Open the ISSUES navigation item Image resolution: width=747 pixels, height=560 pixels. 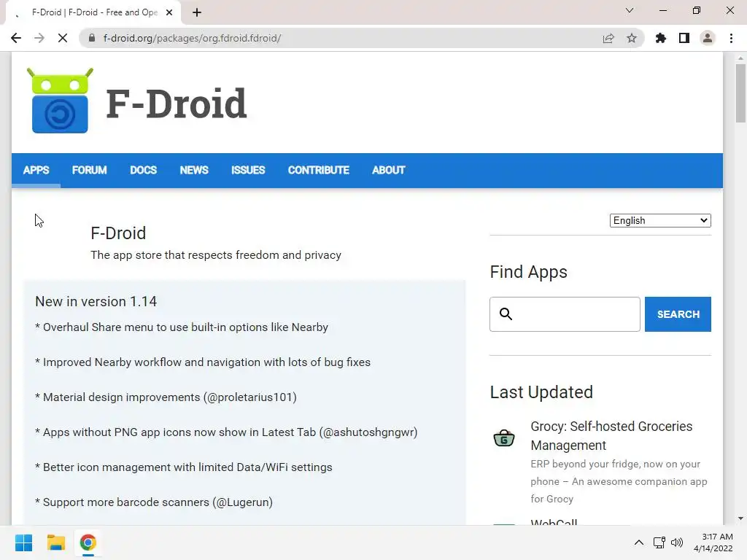pyautogui.click(x=248, y=170)
